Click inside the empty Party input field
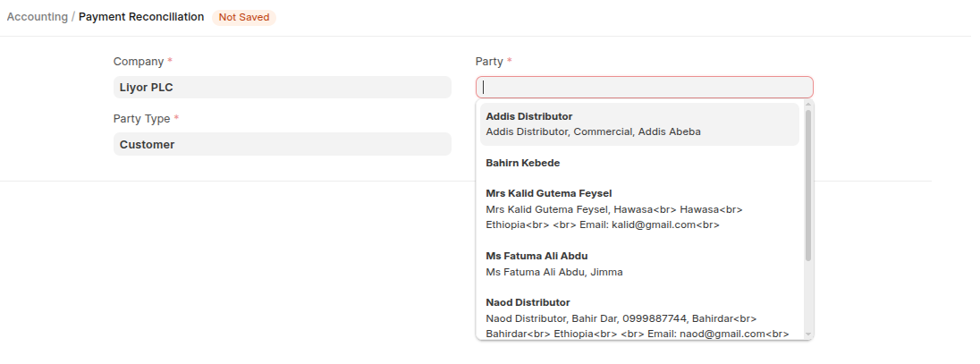This screenshot has height=364, width=980. (644, 87)
